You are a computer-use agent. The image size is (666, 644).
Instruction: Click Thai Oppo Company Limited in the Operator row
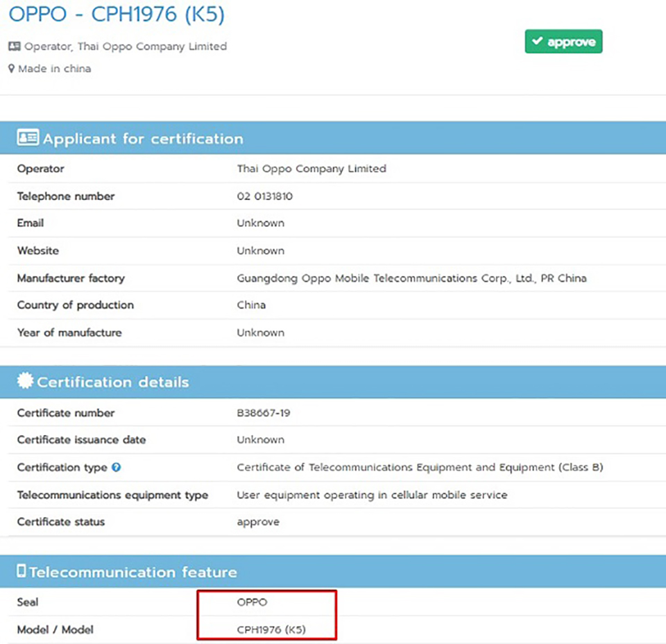(311, 169)
